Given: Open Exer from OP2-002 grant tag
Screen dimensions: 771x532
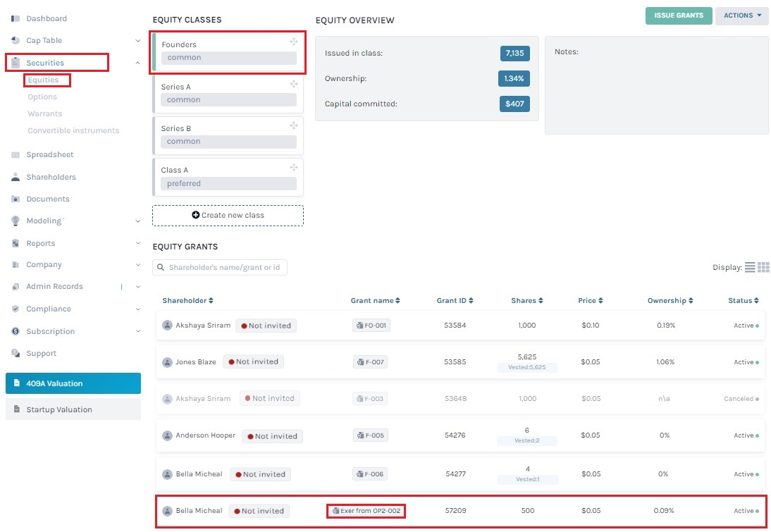Looking at the screenshot, I should point(366,511).
